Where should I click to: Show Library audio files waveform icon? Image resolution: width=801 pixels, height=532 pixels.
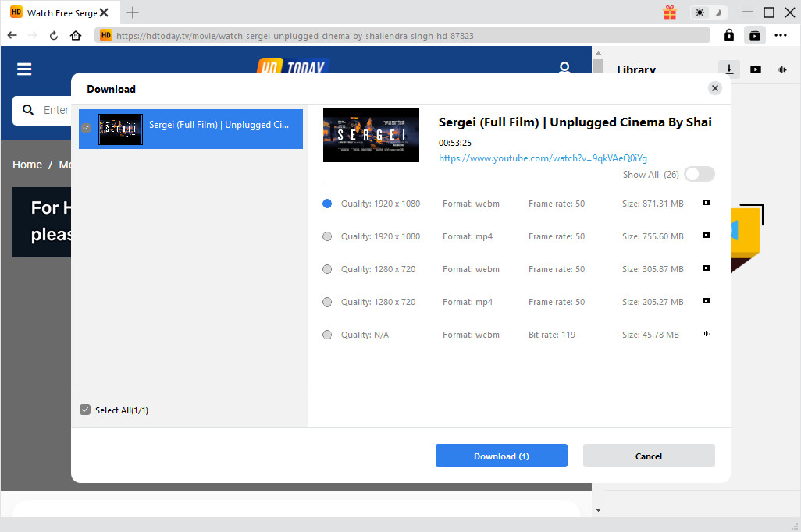(x=781, y=69)
